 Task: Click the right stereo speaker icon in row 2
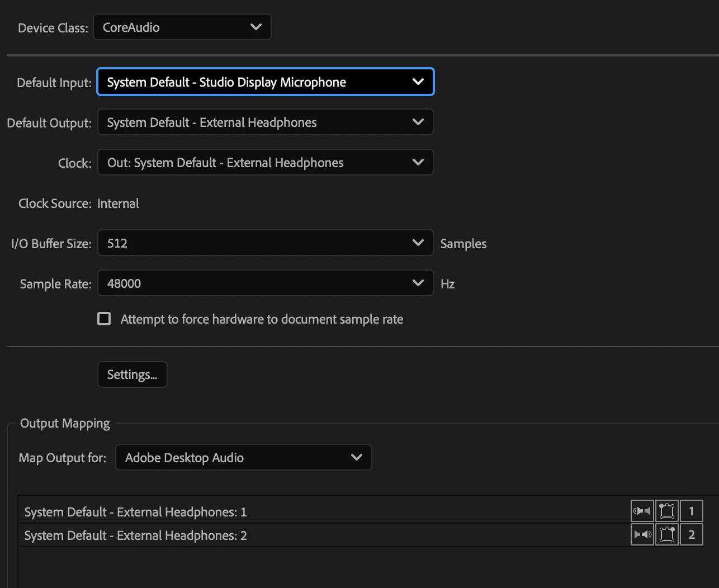coord(642,534)
